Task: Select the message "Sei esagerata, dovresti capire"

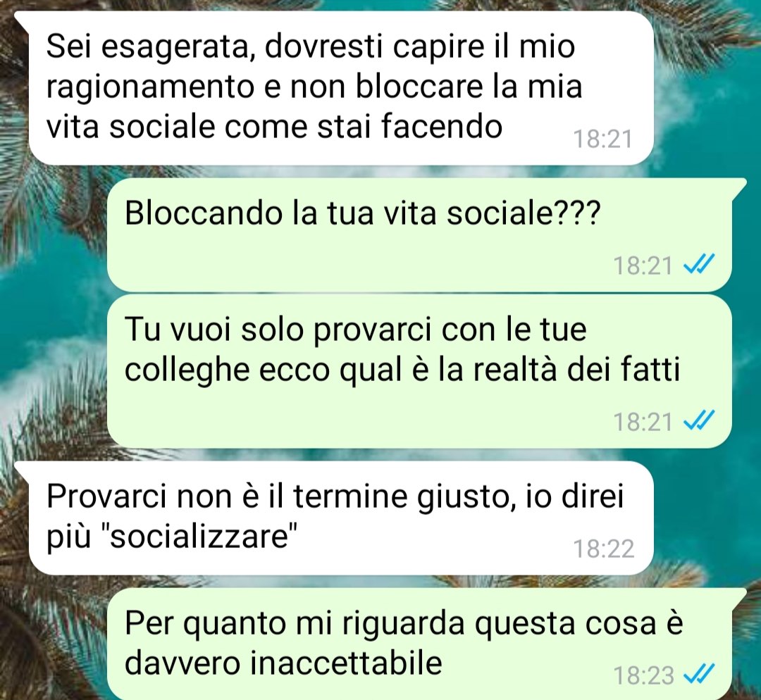Action: tap(341, 88)
